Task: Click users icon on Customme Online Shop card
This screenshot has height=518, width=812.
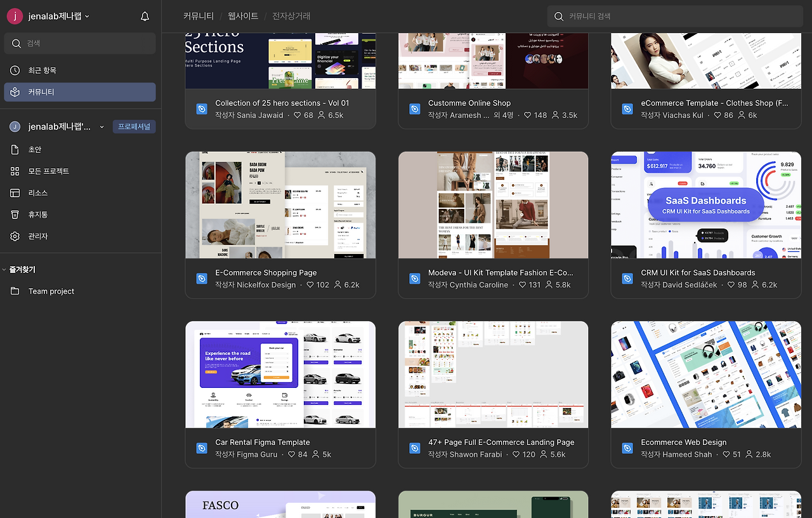Action: (556, 116)
